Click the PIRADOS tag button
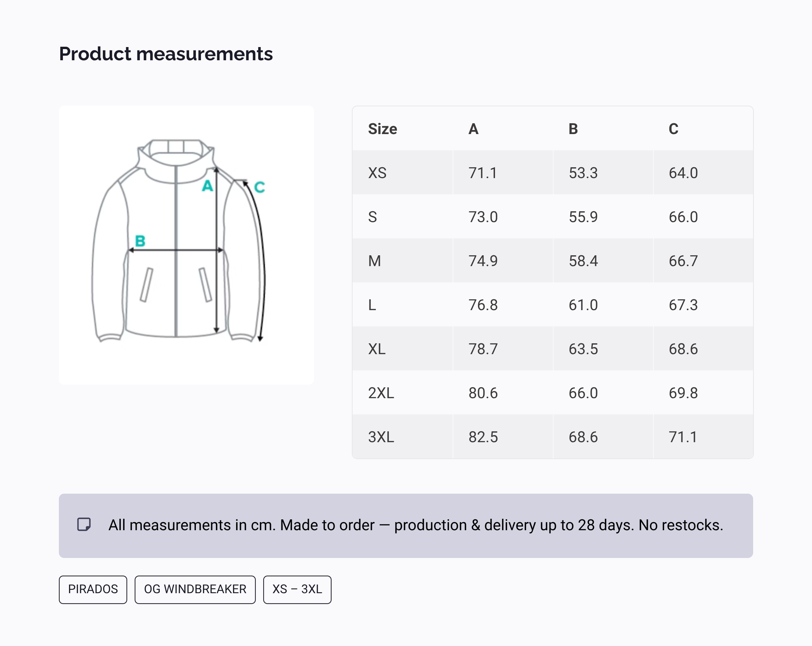 (93, 589)
